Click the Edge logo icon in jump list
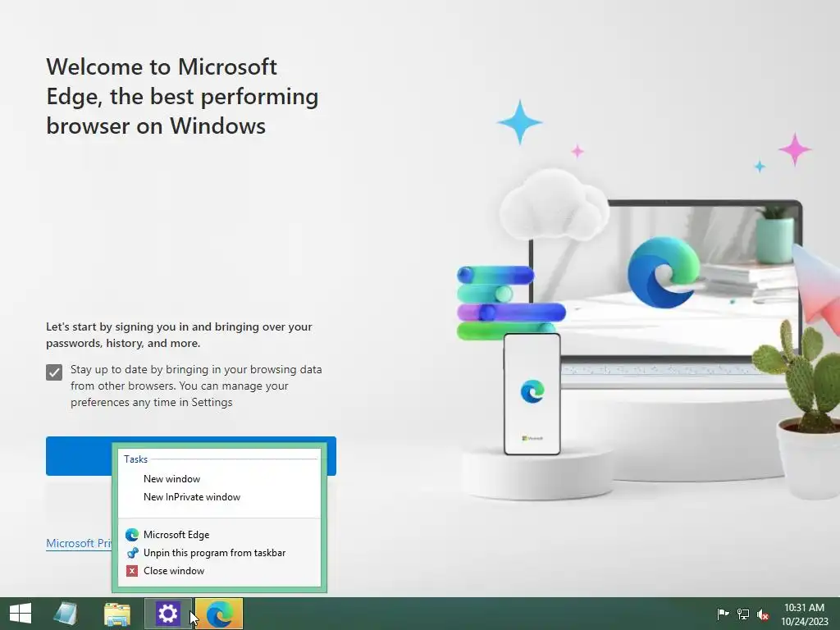The width and height of the screenshot is (840, 630). pos(132,535)
